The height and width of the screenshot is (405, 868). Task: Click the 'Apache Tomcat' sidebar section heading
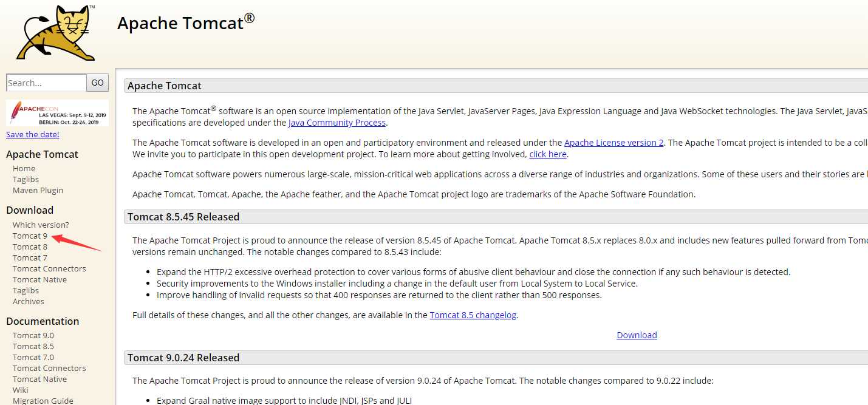(x=42, y=154)
